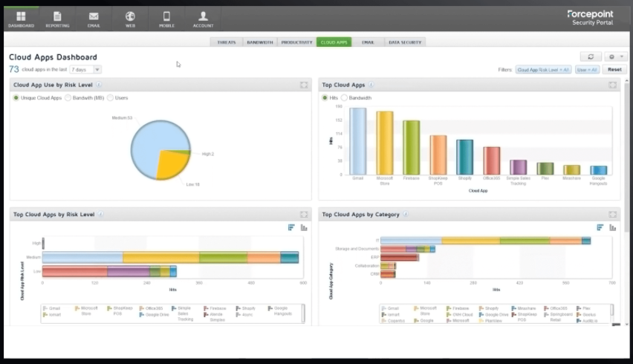Viewport: 633px width, 364px height.
Task: Click the Reset filters button
Action: tap(614, 70)
